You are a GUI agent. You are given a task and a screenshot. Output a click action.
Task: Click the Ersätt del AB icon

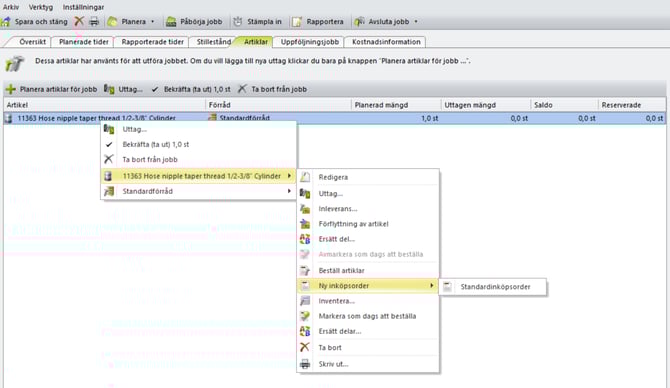pos(305,239)
